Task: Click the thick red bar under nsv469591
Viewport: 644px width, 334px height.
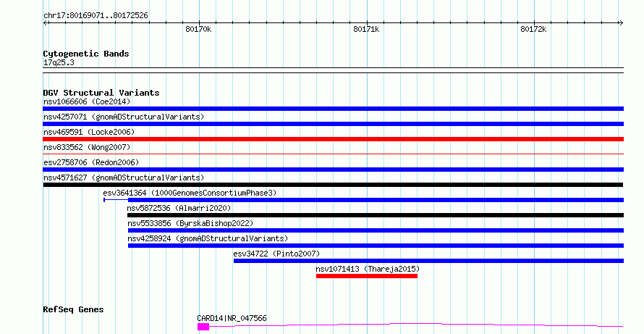Action: click(333, 139)
